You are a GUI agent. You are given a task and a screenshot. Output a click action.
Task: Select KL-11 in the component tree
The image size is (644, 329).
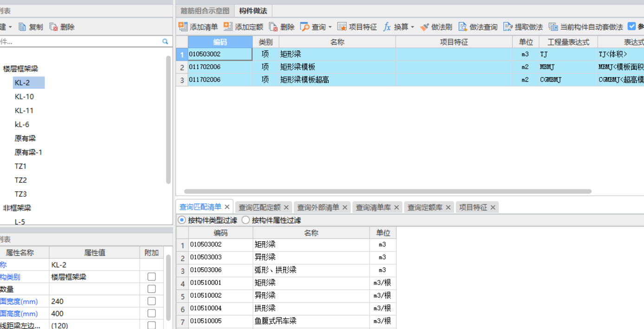pos(24,110)
